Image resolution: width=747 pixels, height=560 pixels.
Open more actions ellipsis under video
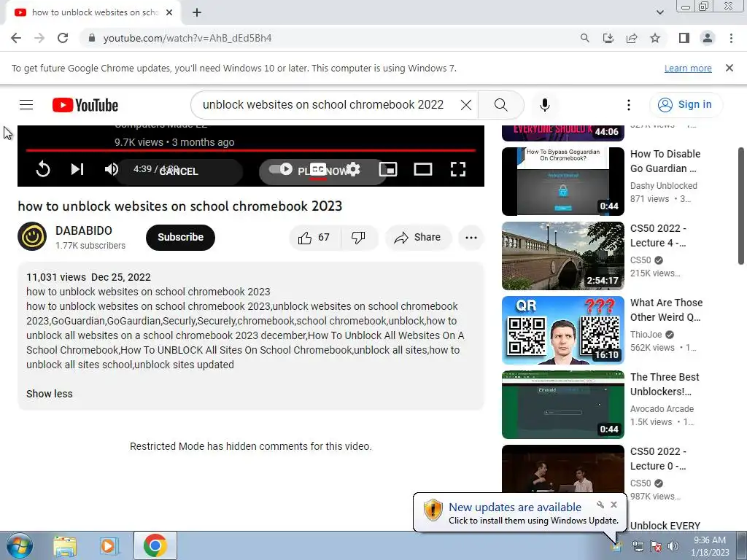point(471,237)
